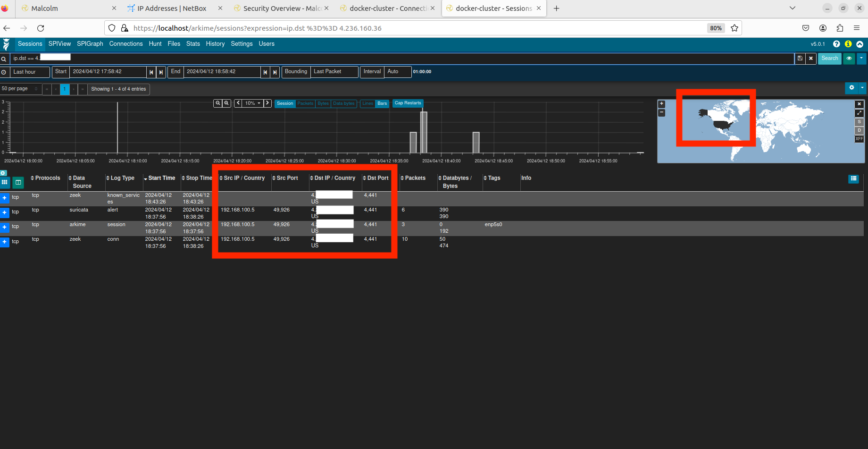This screenshot has width=868, height=449.
Task: Open the help question mark icon
Action: point(836,44)
